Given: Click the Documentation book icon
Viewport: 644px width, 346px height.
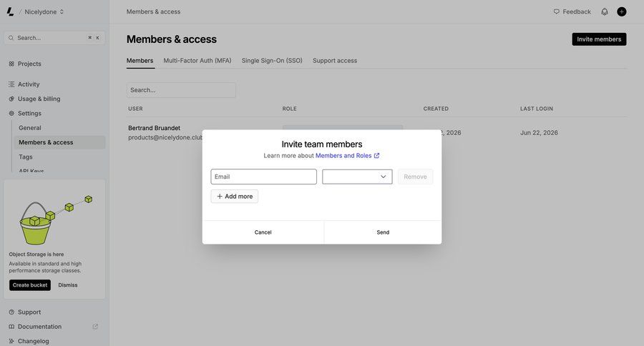Looking at the screenshot, I should point(11,327).
